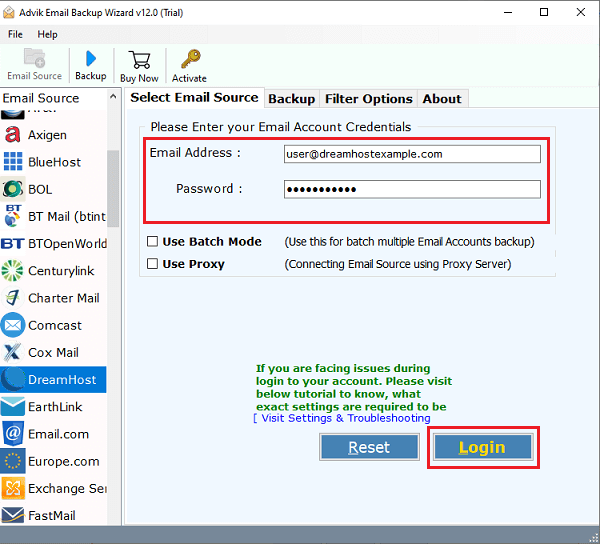The width and height of the screenshot is (600, 544).
Task: Select the Axigen text label
Action: tap(47, 135)
